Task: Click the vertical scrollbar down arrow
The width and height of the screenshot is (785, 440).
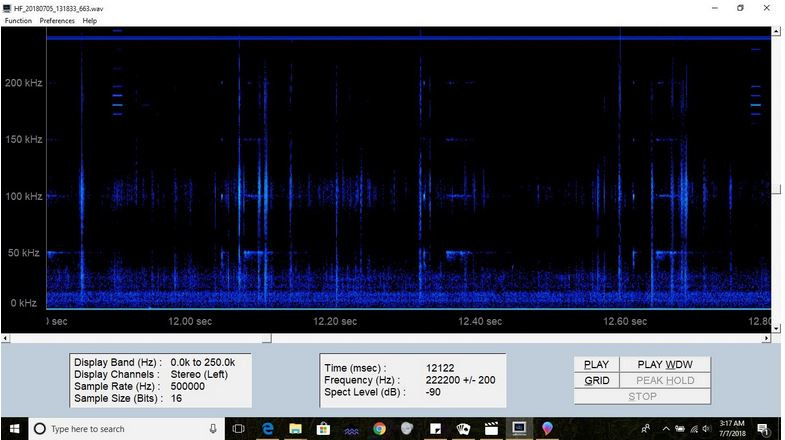Action: tap(776, 328)
